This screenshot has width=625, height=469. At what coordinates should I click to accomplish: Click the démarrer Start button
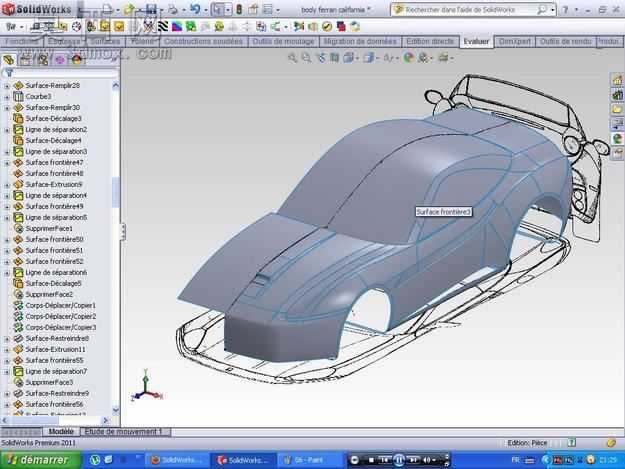(x=41, y=460)
